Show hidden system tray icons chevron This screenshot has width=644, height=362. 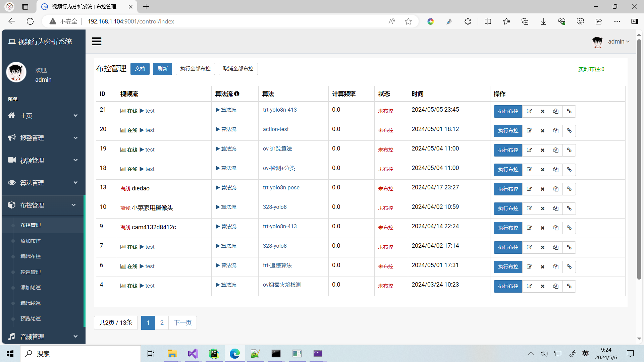coord(531,354)
